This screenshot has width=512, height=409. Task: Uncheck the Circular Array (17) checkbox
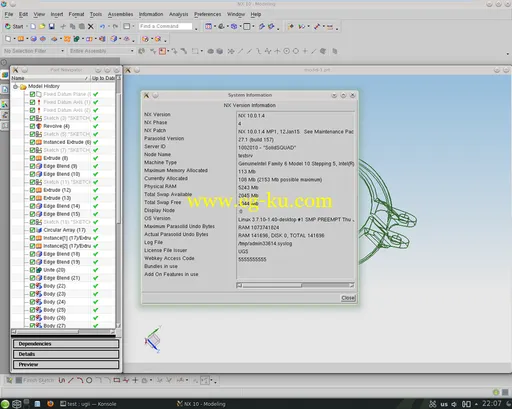[x=32, y=230]
